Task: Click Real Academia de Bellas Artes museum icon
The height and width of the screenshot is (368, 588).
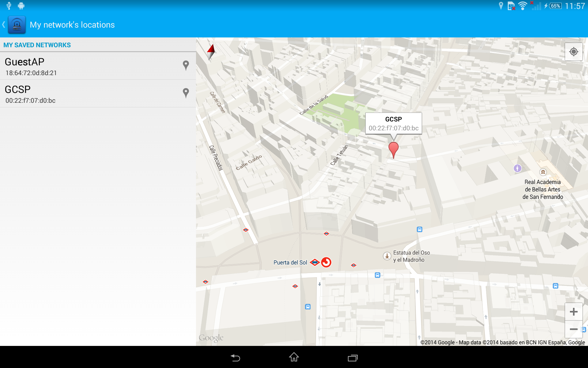Action: (x=543, y=172)
